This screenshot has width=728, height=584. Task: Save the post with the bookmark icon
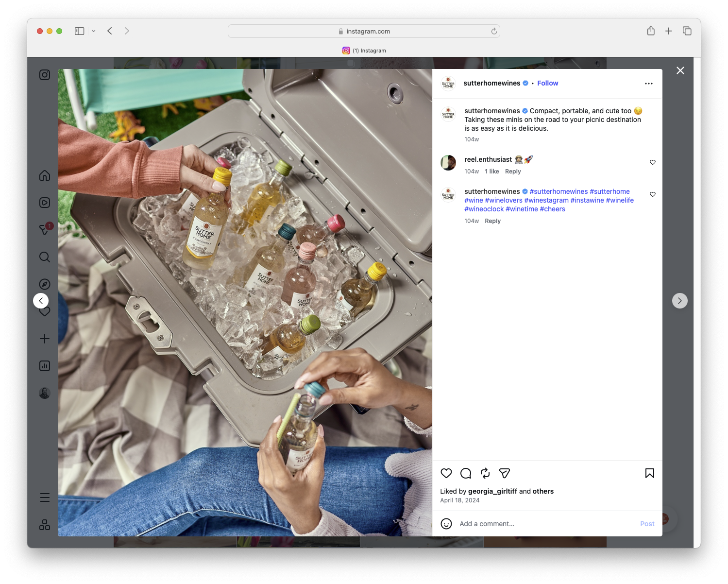click(649, 473)
